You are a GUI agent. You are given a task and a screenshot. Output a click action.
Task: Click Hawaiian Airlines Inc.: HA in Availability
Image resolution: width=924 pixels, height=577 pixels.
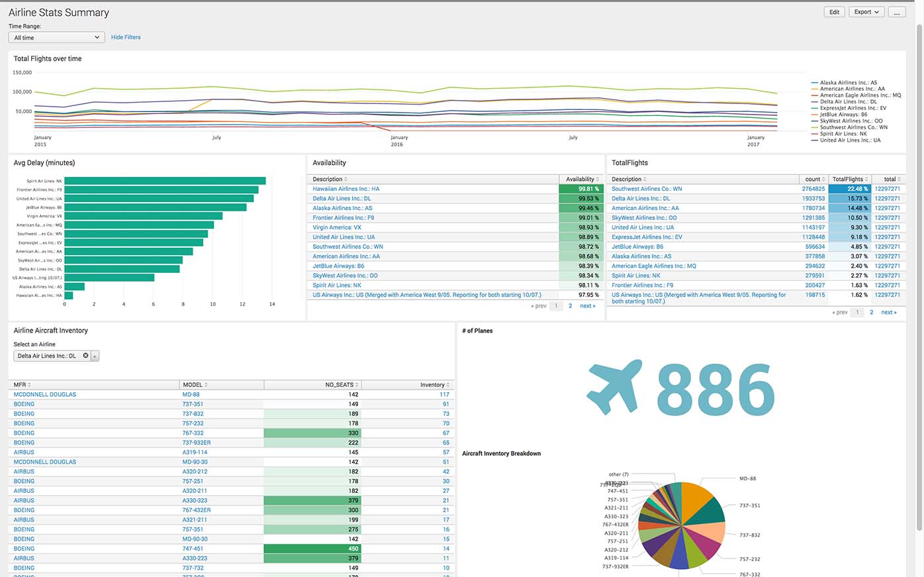coord(346,189)
